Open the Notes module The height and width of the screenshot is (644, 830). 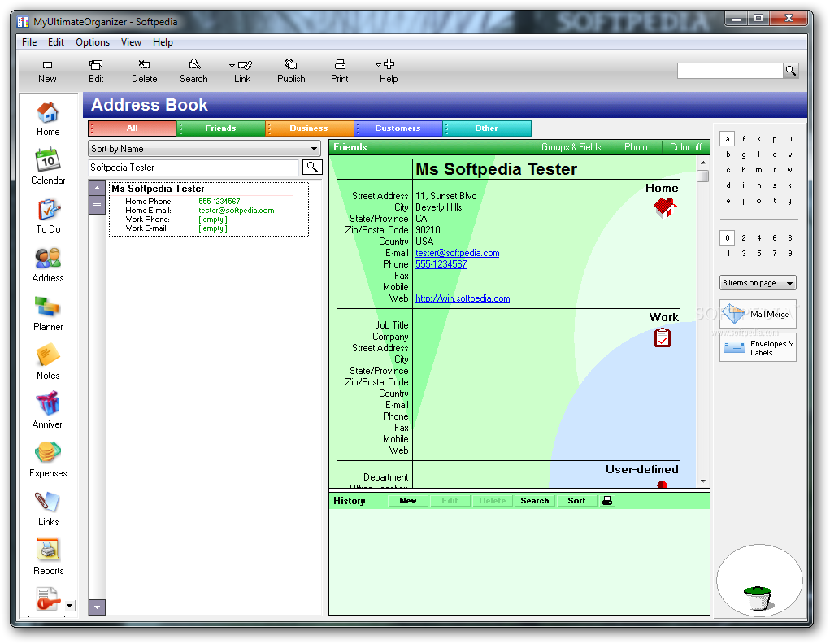pyautogui.click(x=48, y=363)
